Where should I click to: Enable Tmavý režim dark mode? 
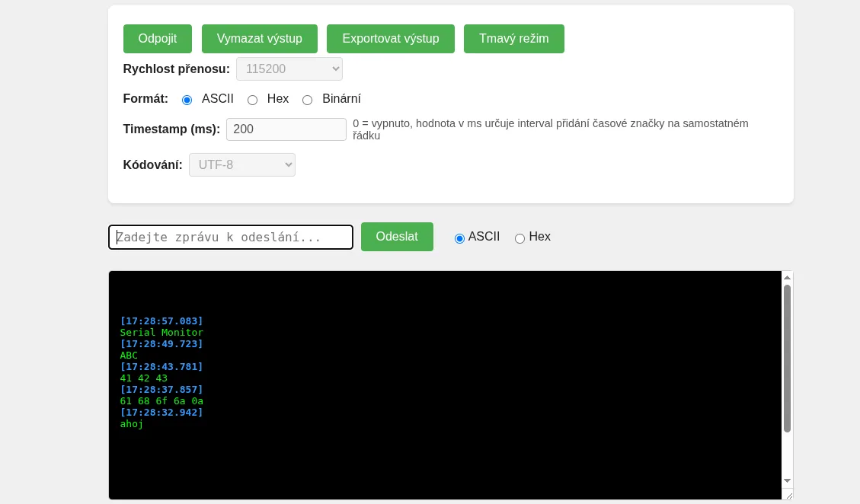point(513,39)
